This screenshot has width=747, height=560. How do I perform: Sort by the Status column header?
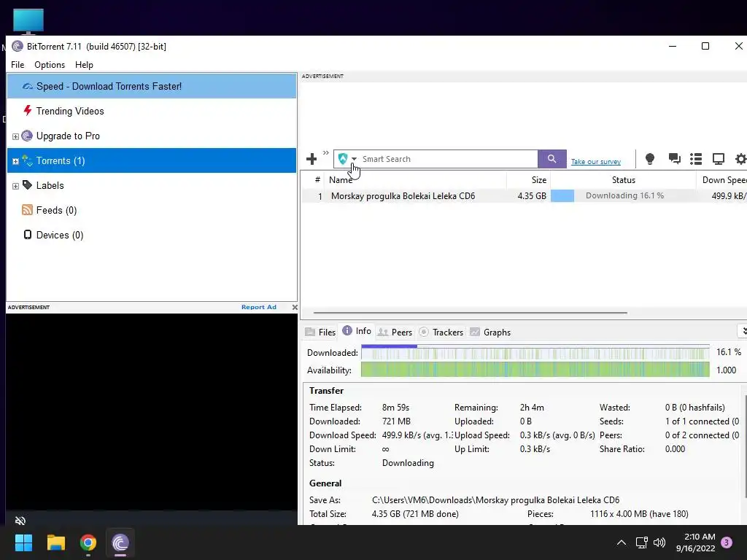(623, 179)
